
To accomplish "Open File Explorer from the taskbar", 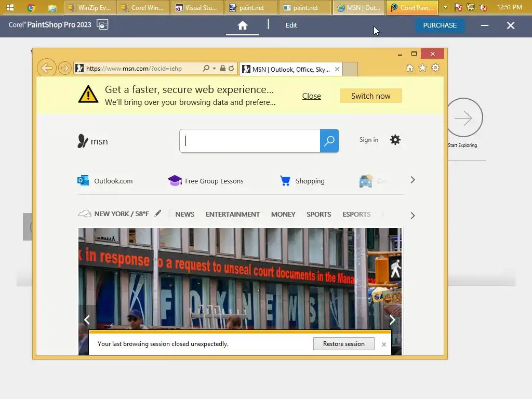I will tap(52, 8).
